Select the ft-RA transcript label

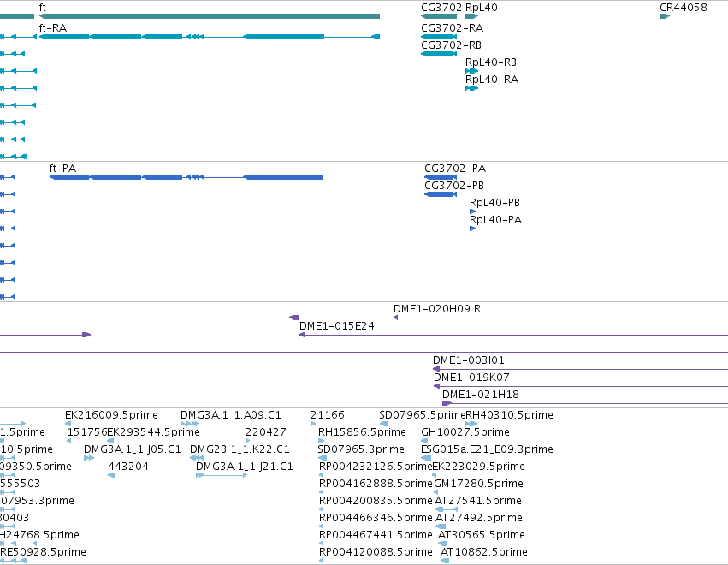(53, 28)
